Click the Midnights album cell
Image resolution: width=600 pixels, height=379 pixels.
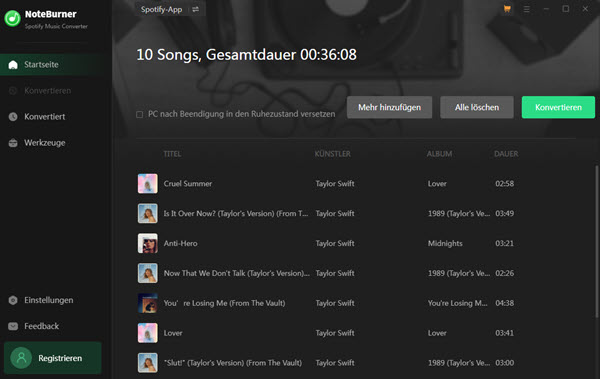(445, 243)
